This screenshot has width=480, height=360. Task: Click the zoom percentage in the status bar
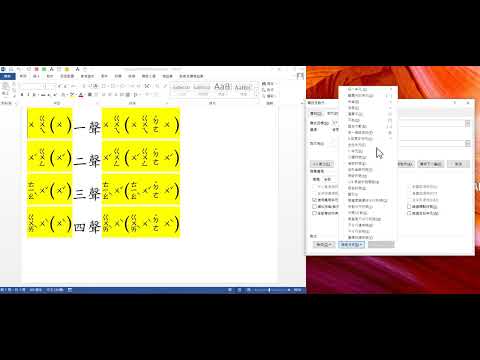point(297,290)
